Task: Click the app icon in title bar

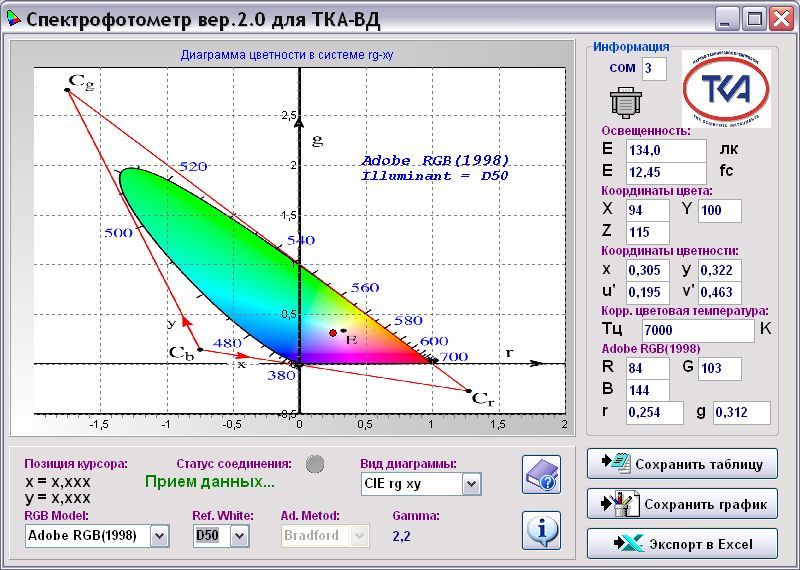Action: click(13, 19)
